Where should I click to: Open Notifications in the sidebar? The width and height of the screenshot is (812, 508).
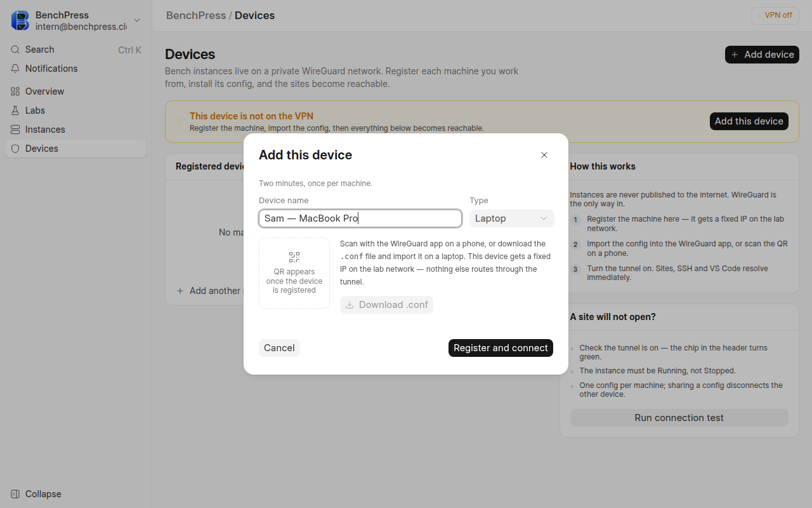tap(76, 69)
